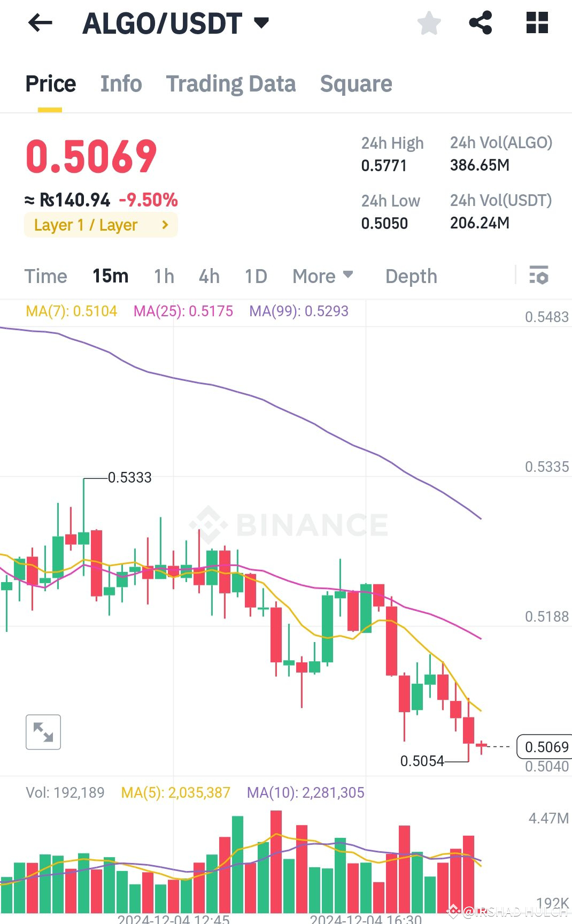
Task: Switch to the 15m candlestick interval
Action: coord(111,276)
